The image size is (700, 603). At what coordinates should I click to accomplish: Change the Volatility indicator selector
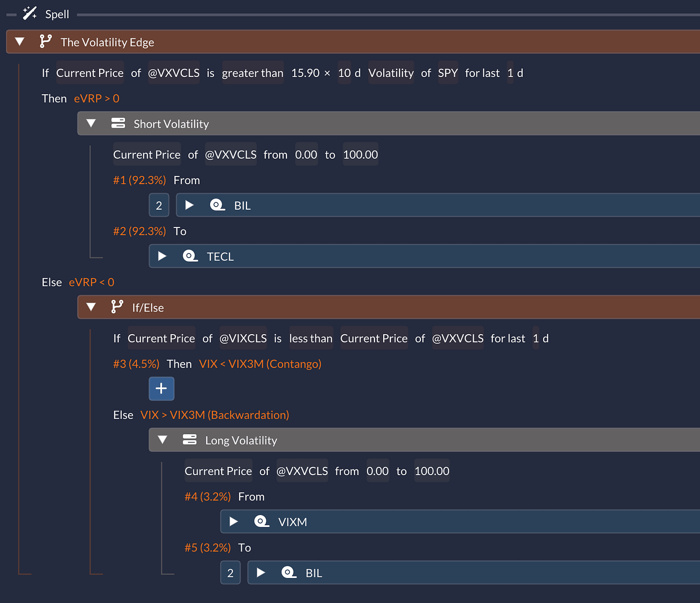tap(391, 73)
